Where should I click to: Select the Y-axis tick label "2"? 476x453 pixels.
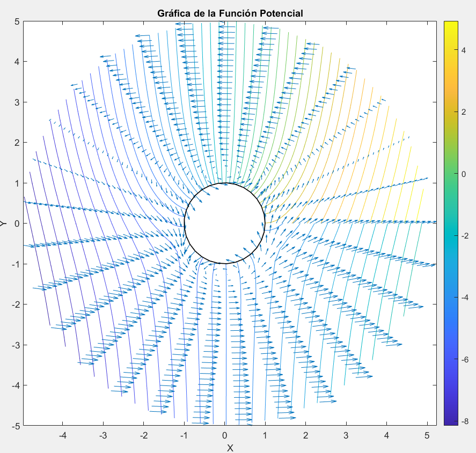(17, 143)
